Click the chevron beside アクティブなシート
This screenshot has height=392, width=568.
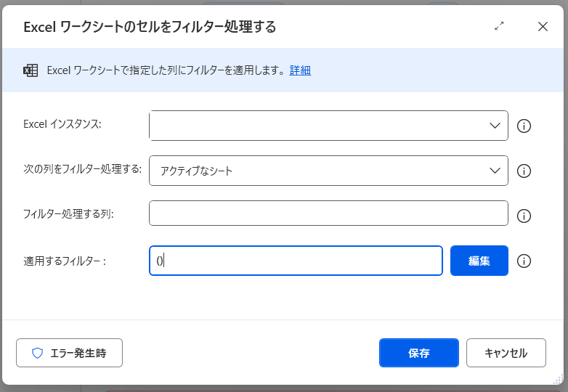(495, 171)
